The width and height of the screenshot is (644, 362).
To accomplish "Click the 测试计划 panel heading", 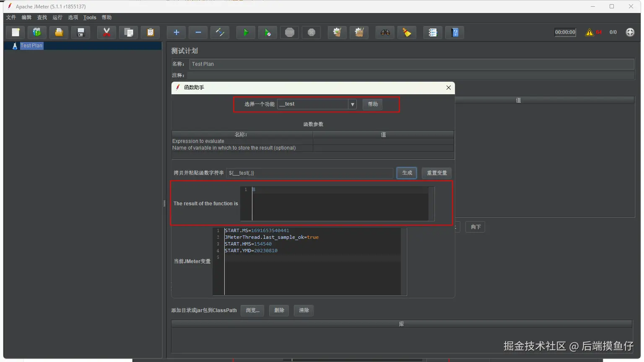I will click(184, 51).
